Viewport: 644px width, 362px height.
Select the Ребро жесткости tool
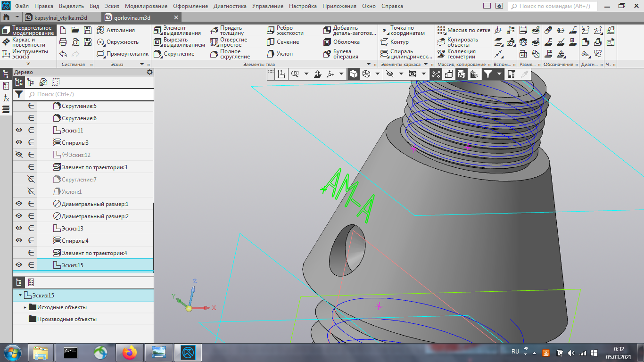click(x=285, y=30)
